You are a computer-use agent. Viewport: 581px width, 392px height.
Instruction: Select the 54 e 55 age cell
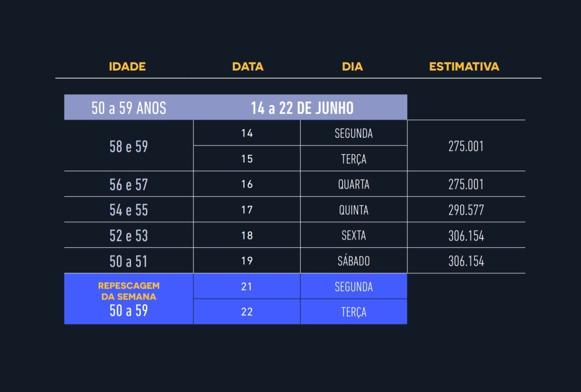pyautogui.click(x=129, y=210)
